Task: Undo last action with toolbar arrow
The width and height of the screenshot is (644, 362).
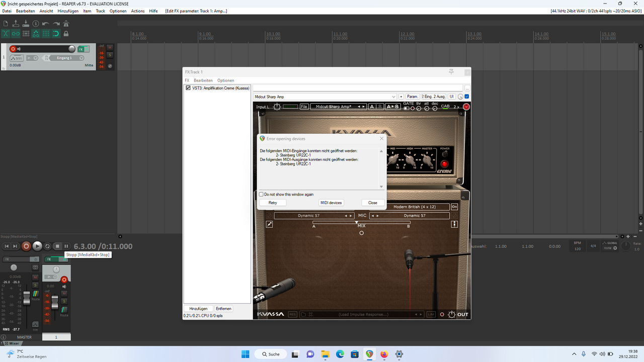Action: (x=46, y=24)
